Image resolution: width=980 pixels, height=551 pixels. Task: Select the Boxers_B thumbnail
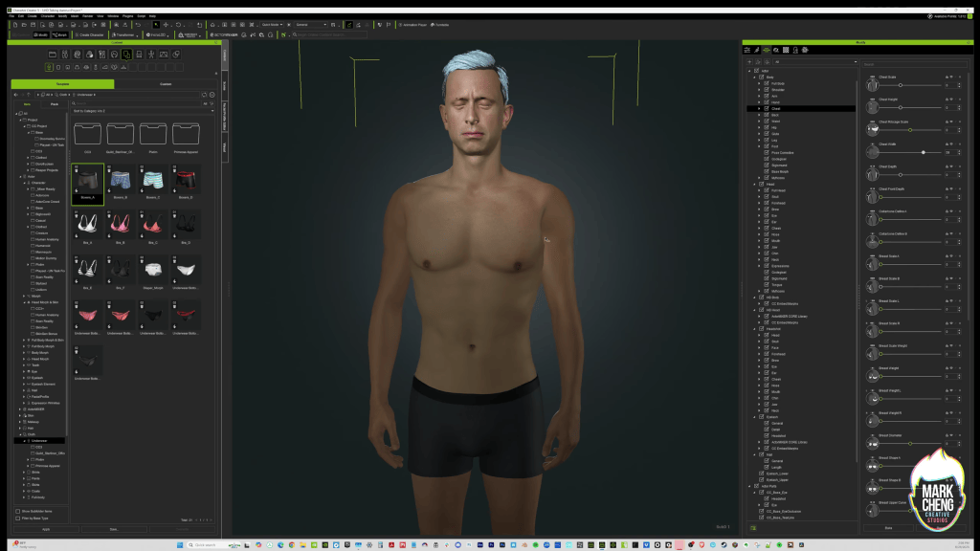click(x=120, y=183)
